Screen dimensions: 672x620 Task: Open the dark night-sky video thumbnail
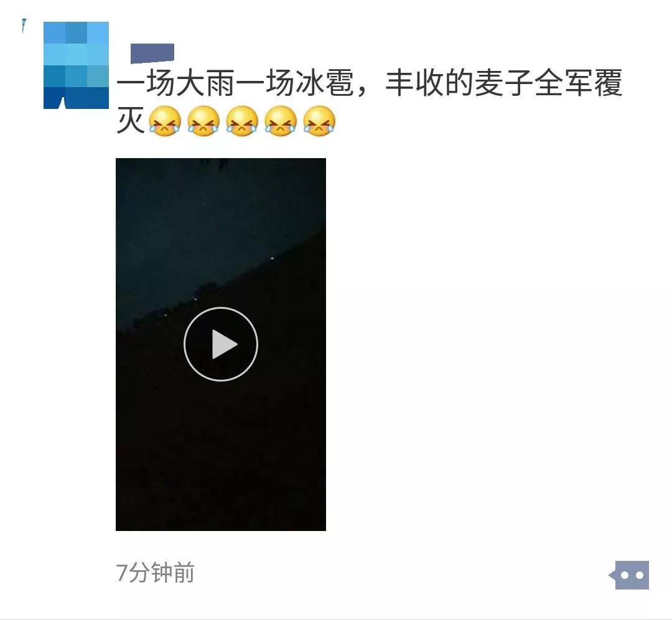pyautogui.click(x=221, y=344)
